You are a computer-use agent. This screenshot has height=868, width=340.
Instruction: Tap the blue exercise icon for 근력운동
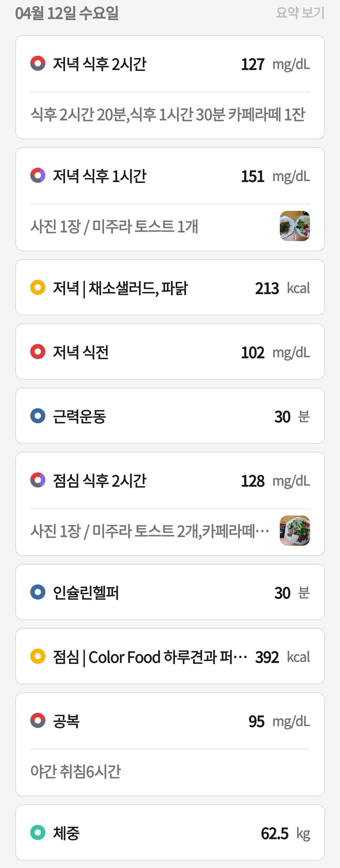tap(38, 416)
